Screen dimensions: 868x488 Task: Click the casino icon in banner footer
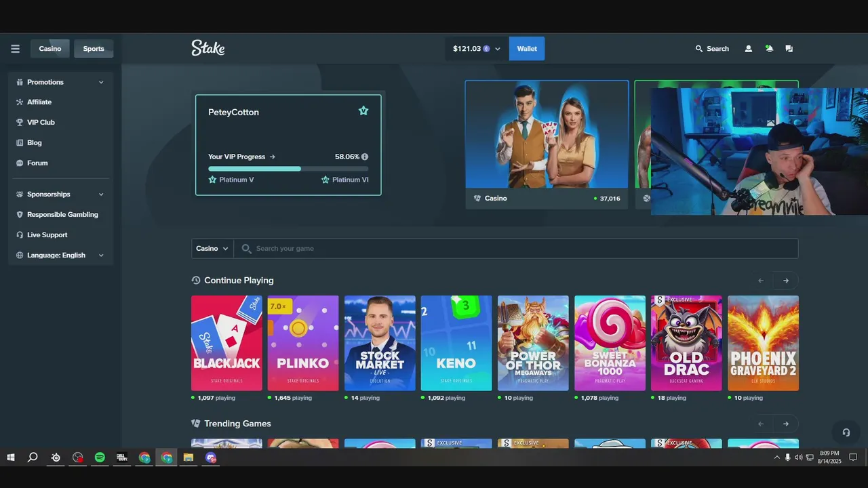pyautogui.click(x=477, y=199)
